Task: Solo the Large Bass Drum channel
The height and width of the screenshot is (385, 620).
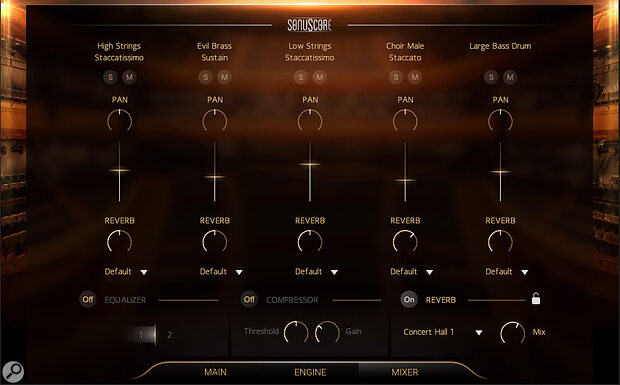Action: [x=491, y=77]
